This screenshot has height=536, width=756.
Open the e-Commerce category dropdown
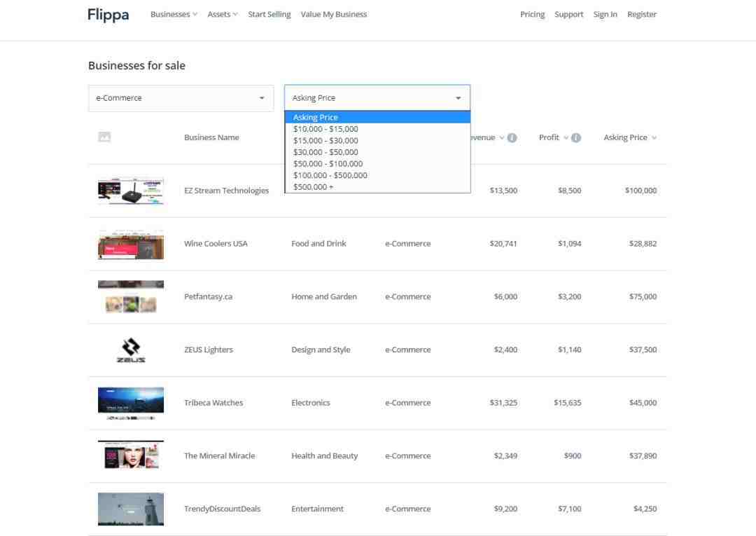181,98
